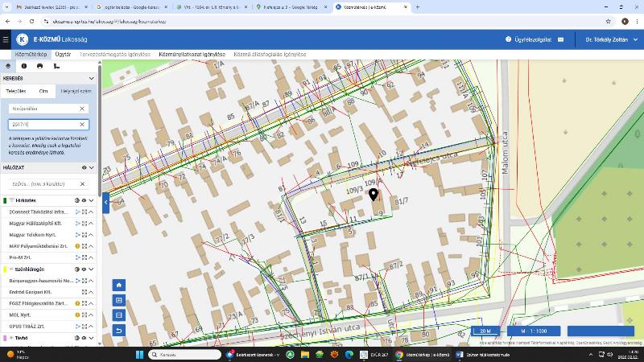The image size is (644, 362).
Task: Toggle visibility of all Hálózat layers
Action: pos(84,168)
